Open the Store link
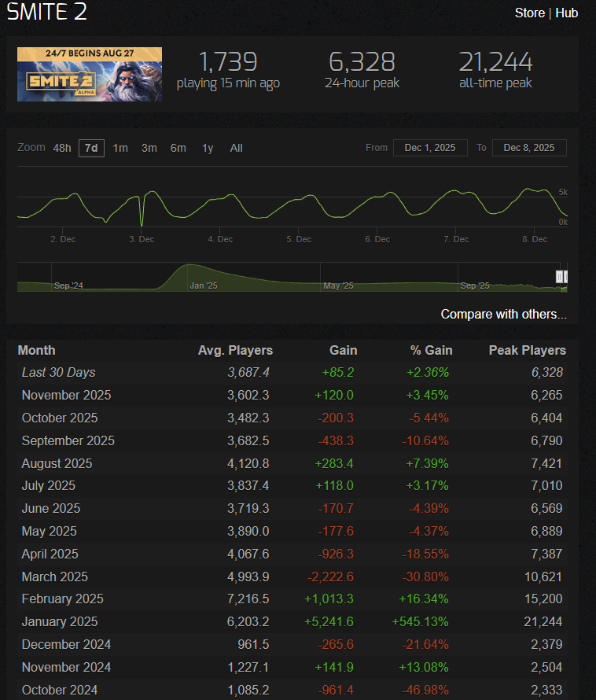 [x=529, y=13]
